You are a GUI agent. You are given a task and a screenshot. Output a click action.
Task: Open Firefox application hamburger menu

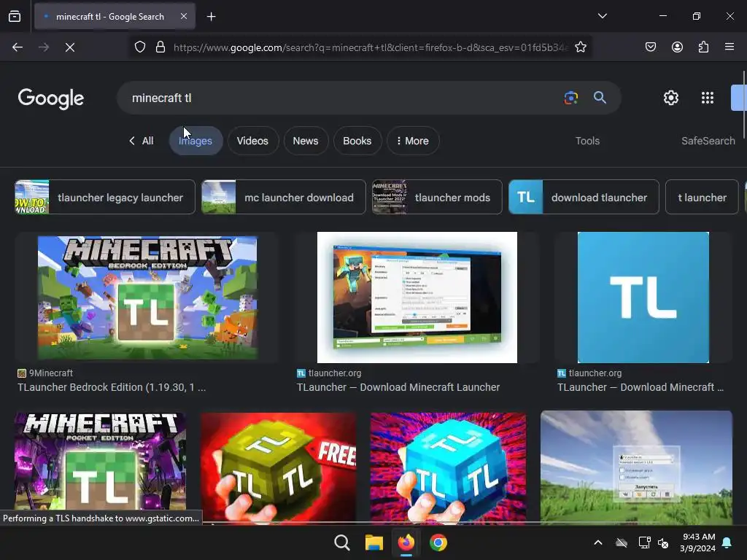pyautogui.click(x=729, y=47)
